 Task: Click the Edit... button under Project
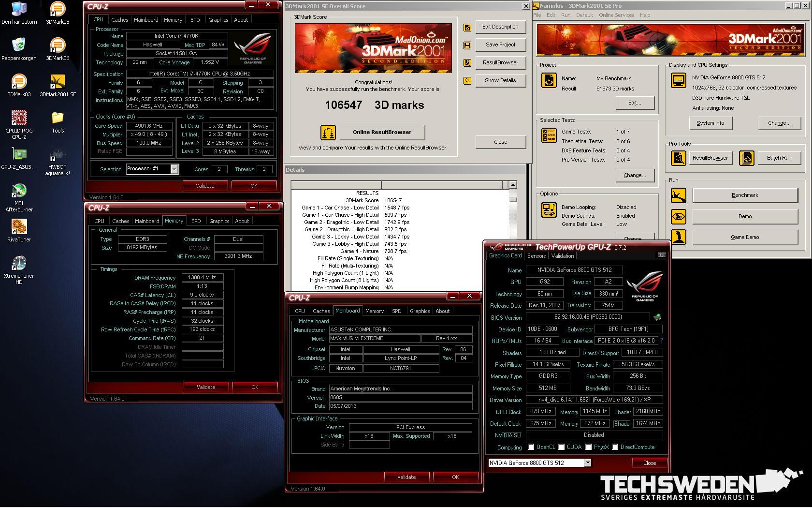tap(634, 103)
